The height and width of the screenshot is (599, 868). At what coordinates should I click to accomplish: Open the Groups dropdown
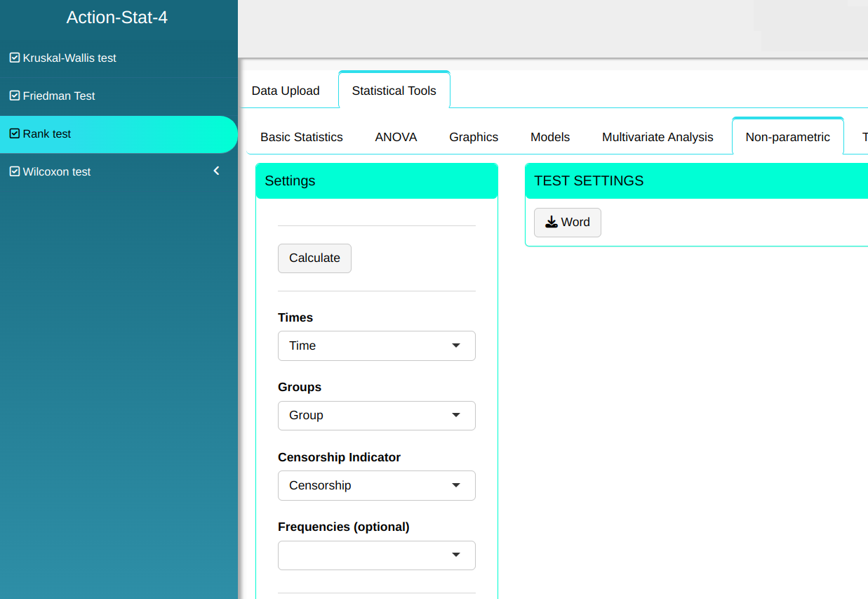pos(376,415)
